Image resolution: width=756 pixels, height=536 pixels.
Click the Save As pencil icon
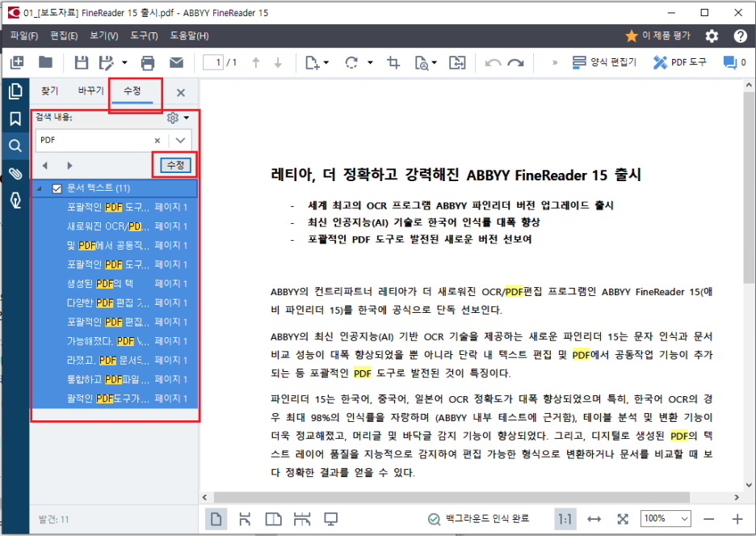[x=107, y=62]
